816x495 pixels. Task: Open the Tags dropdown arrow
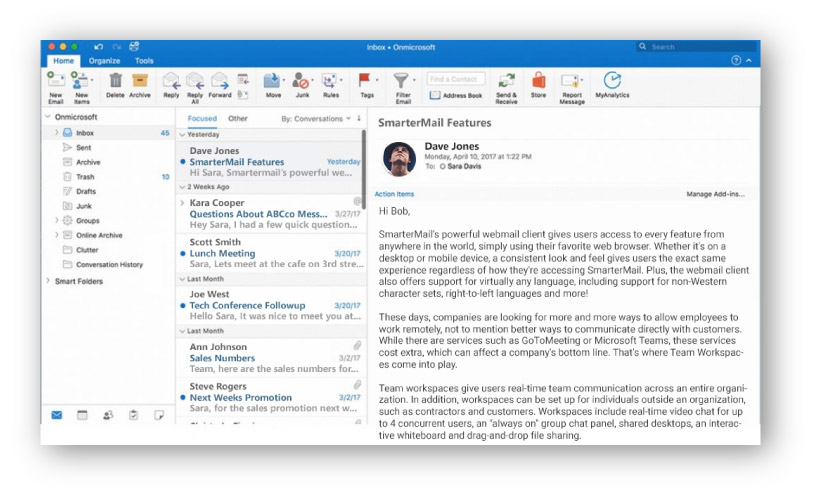point(377,80)
